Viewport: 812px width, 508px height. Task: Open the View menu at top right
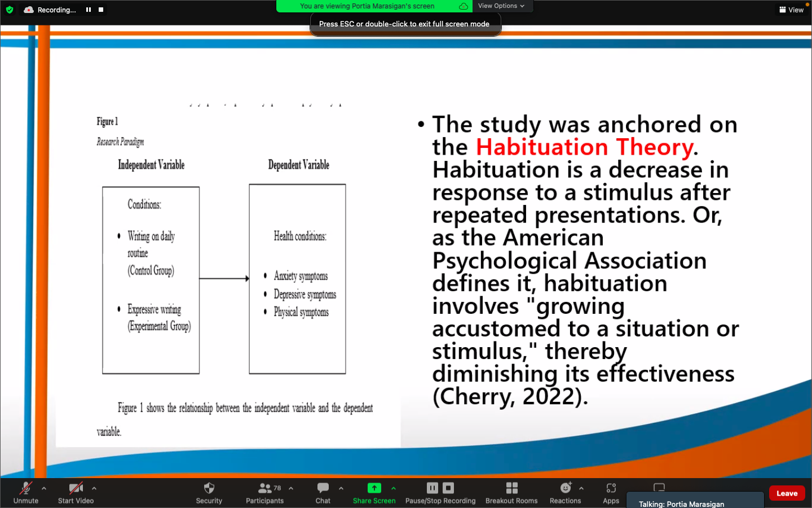tap(791, 10)
